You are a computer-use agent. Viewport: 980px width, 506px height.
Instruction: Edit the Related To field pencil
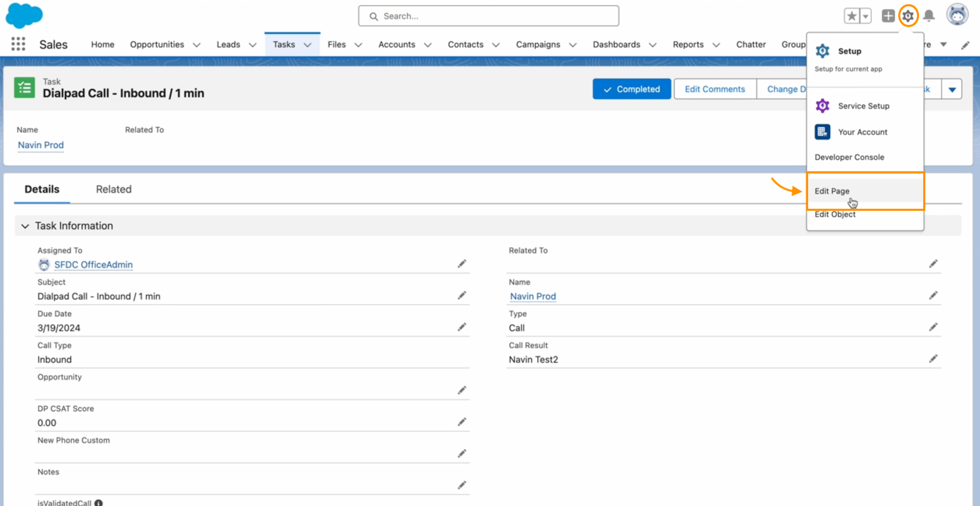(933, 264)
